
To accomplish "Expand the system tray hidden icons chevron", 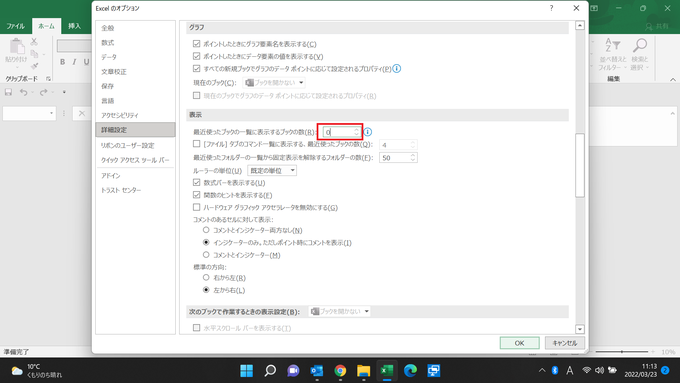I will pos(542,370).
